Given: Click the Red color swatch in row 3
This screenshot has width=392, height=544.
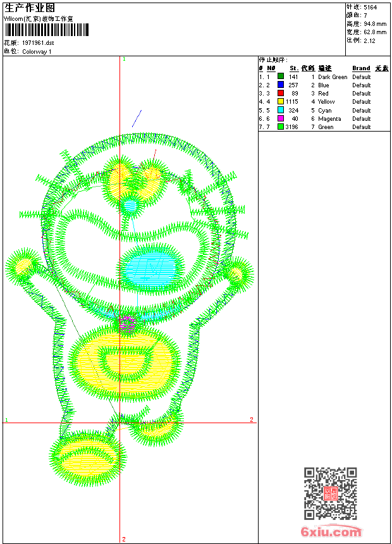Looking at the screenshot, I should [x=281, y=93].
